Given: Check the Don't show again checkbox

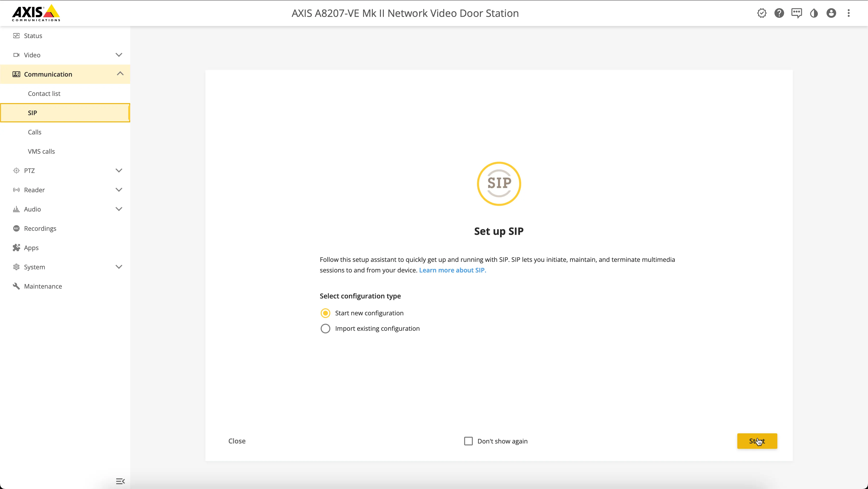Looking at the screenshot, I should [x=468, y=441].
